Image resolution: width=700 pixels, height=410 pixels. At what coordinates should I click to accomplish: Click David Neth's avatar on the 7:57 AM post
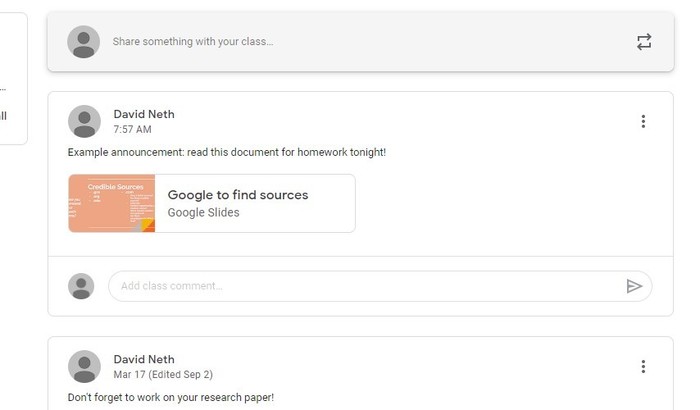[x=84, y=121]
